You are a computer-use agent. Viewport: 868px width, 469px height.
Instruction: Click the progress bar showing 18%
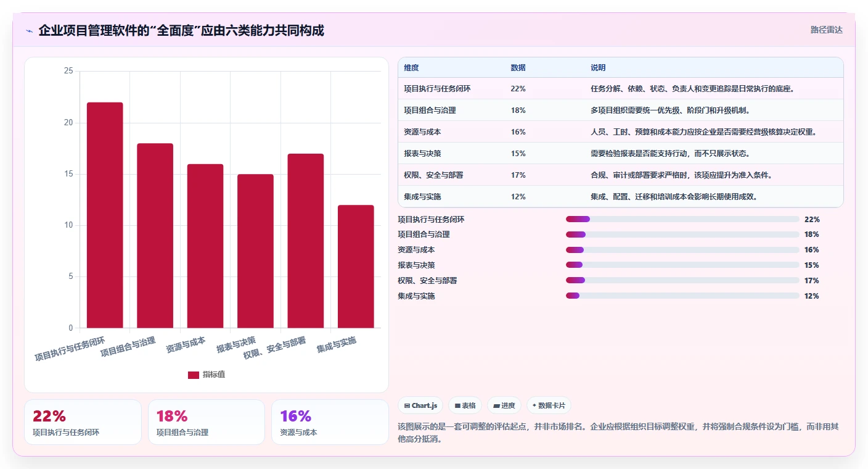(682, 234)
